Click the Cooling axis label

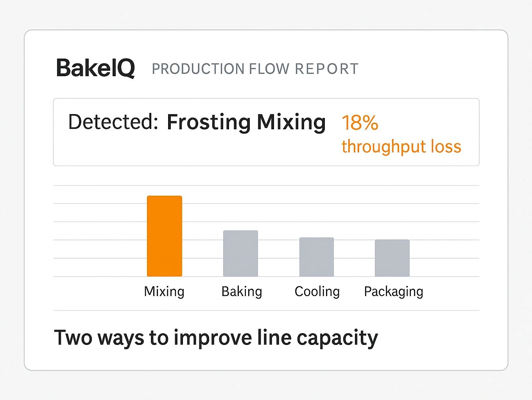point(317,291)
